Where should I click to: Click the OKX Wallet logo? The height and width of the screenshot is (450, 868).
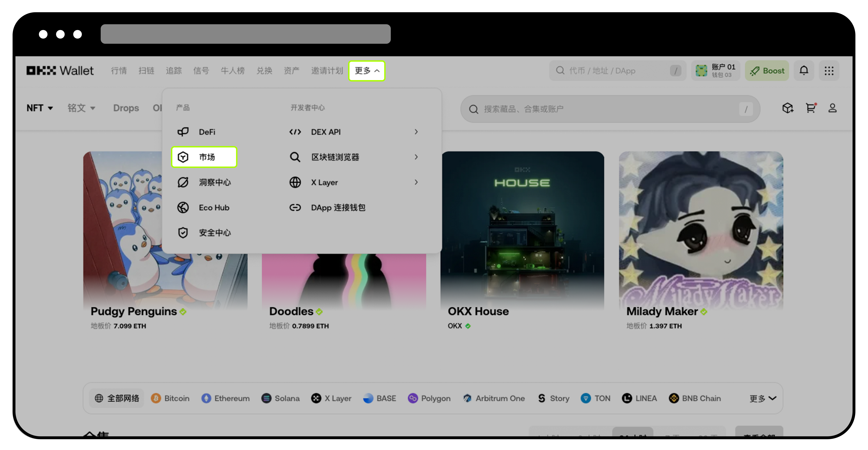point(60,71)
